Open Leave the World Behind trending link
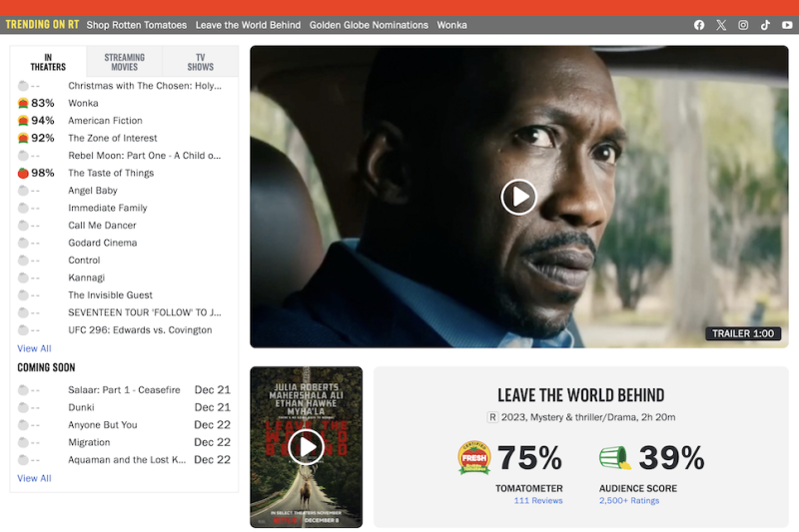 pos(248,25)
